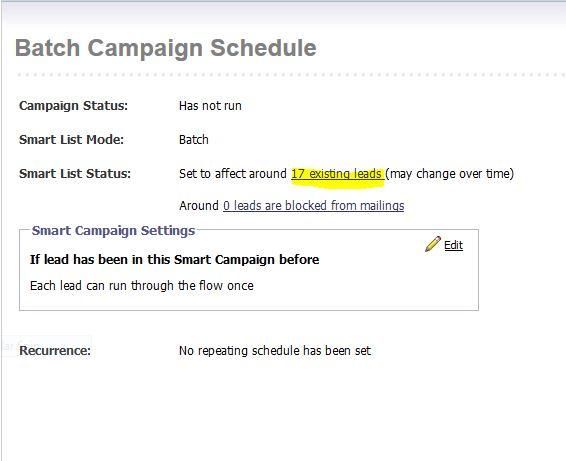Image resolution: width=566 pixels, height=461 pixels.
Task: Click the Has not run status value
Action: point(210,106)
